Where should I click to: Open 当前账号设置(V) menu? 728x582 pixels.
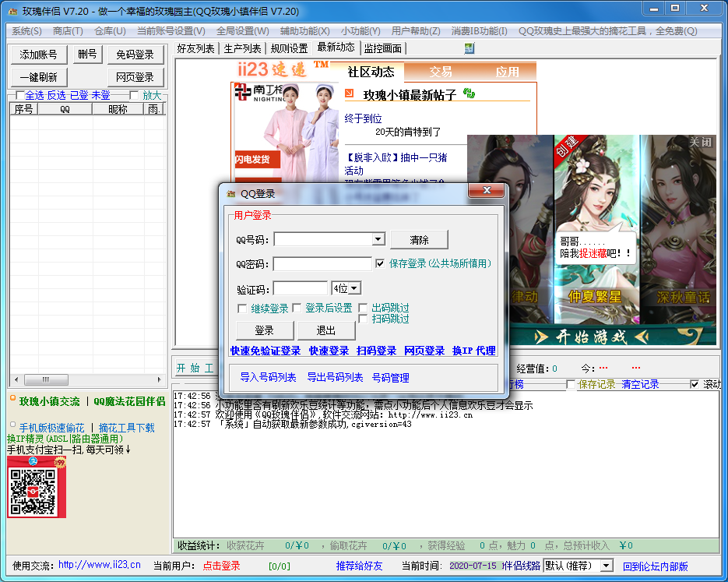point(171,31)
